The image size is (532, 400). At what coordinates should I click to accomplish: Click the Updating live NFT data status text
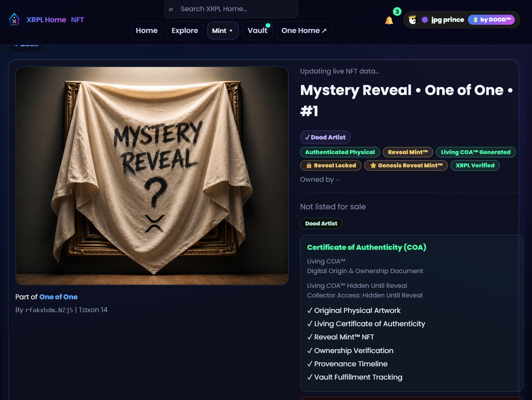[340, 71]
